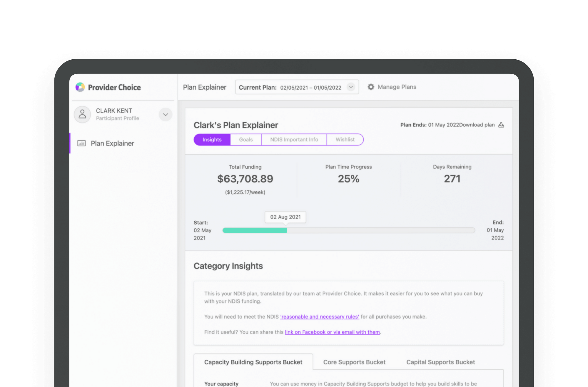Click the Facebook or email share link
Image resolution: width=588 pixels, height=387 pixels.
pyautogui.click(x=332, y=332)
